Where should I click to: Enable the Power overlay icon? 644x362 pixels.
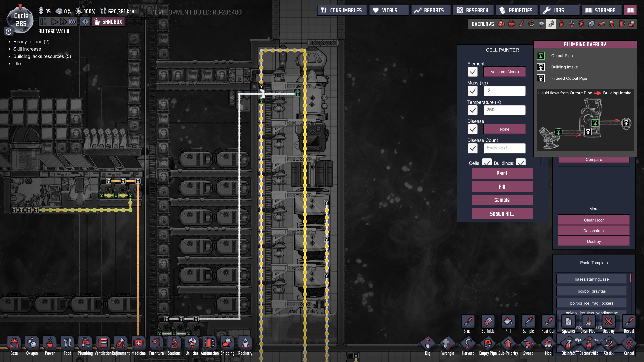pyautogui.click(x=511, y=24)
